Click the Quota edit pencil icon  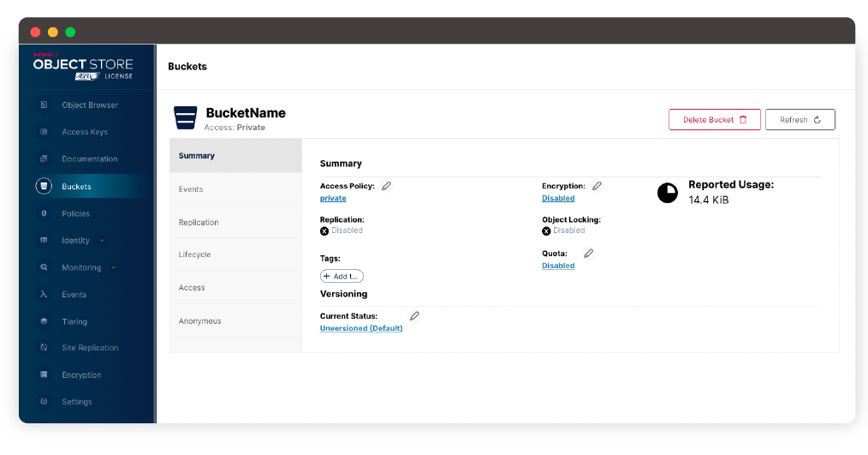588,254
